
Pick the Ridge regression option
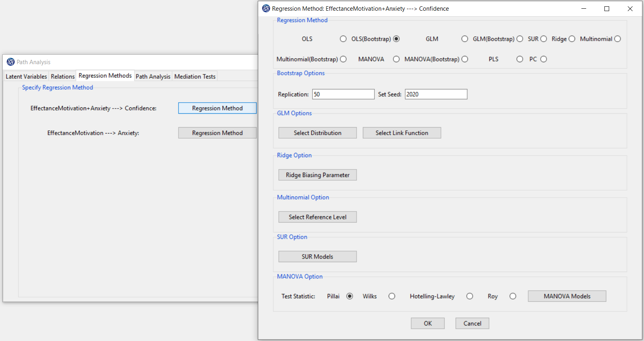point(572,39)
